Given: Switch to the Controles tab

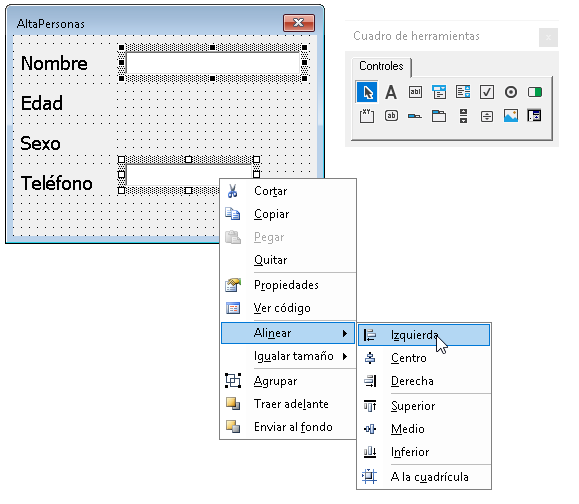Looking at the screenshot, I should [x=381, y=66].
